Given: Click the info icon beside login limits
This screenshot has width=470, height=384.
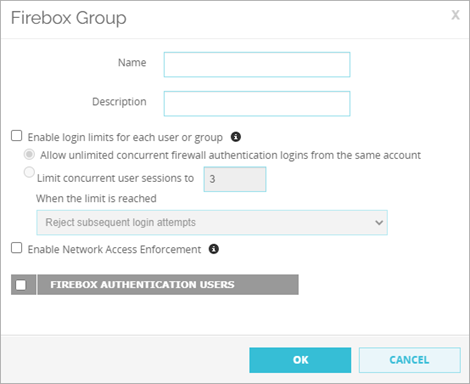Looking at the screenshot, I should coord(236,137).
